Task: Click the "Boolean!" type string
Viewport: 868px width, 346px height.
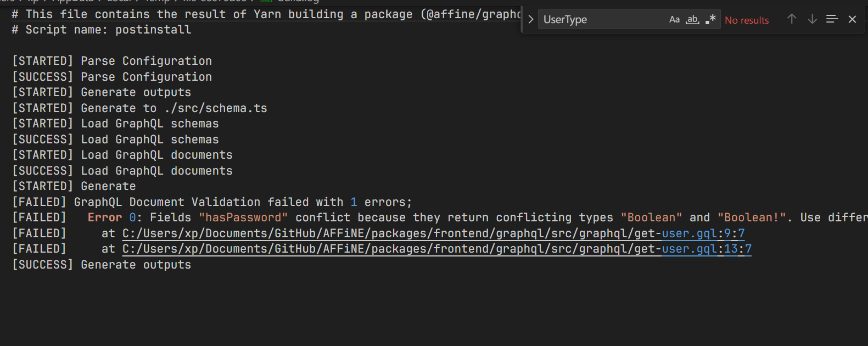Action: [752, 218]
